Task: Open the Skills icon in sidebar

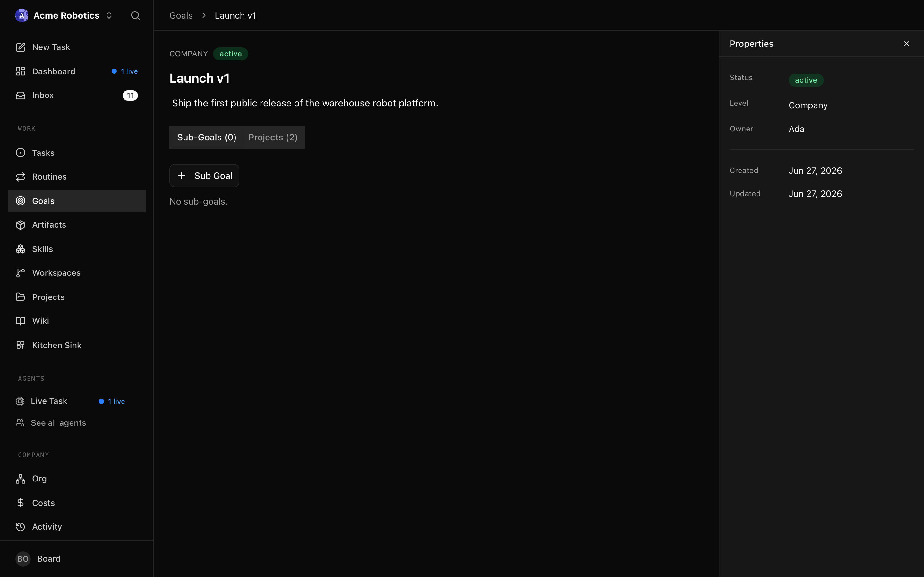Action: (x=21, y=249)
